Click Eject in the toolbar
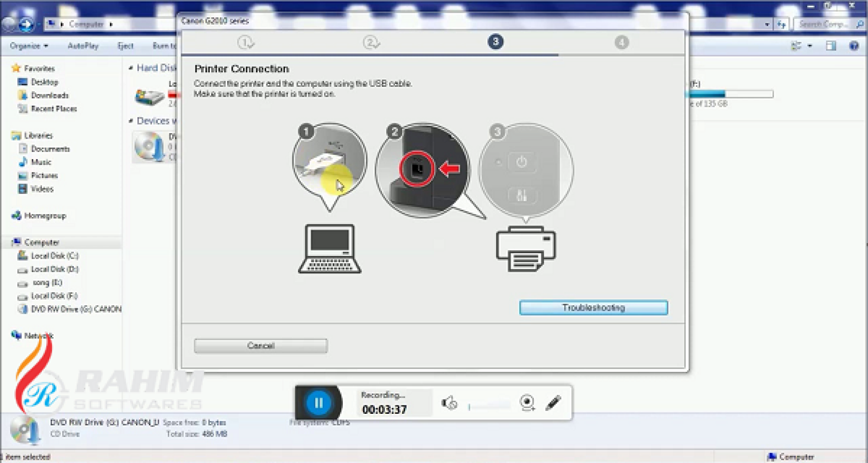Viewport: 868px width, 463px height. pyautogui.click(x=125, y=46)
